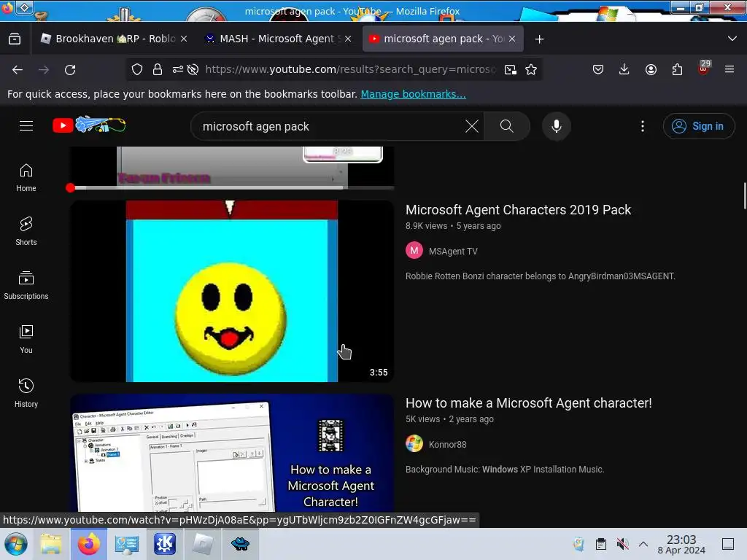Open clipboard tray icon
The width and height of the screenshot is (747, 560).
(601, 544)
